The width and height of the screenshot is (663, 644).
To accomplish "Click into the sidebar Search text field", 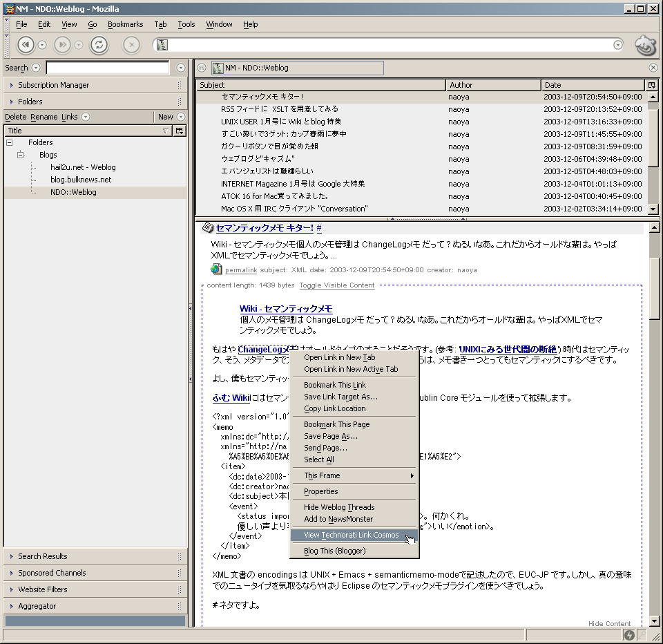I will pyautogui.click(x=107, y=68).
